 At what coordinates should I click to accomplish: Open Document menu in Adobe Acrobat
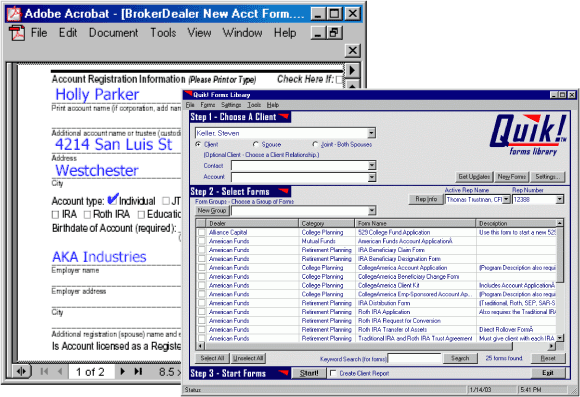[x=113, y=33]
